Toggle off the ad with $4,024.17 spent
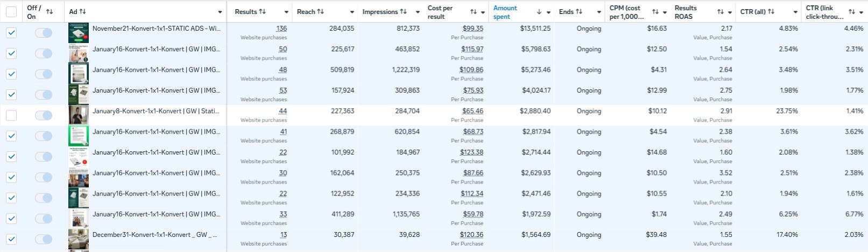Viewport: 868px width, 252px height. 44,95
